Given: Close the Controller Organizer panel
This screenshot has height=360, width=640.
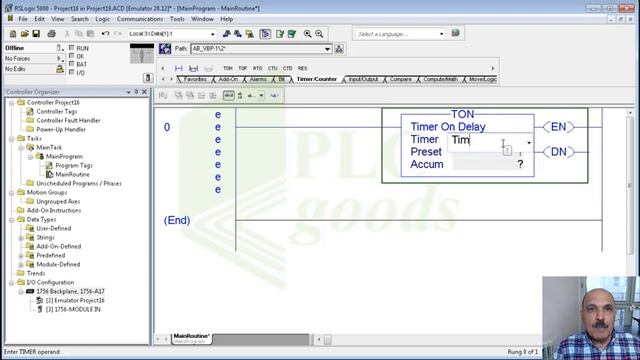Looking at the screenshot, I should click(x=144, y=92).
